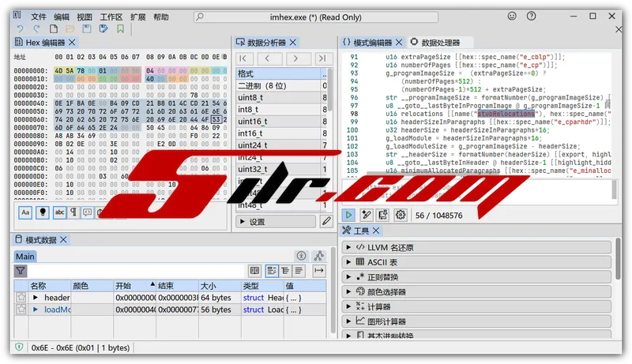Open the 编辑 menu
This screenshot has width=632, height=364.
(x=62, y=17)
